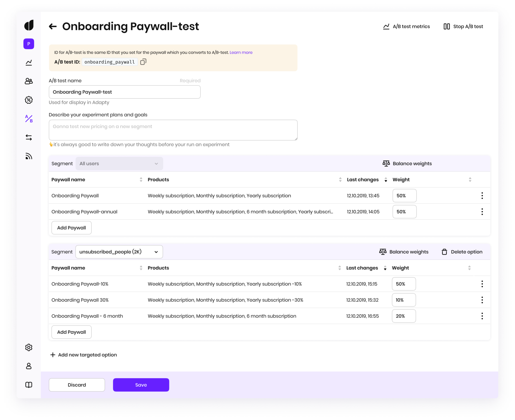Image resolution: width=515 pixels, height=420 pixels.
Task: Open A/B test metrics
Action: 406,27
